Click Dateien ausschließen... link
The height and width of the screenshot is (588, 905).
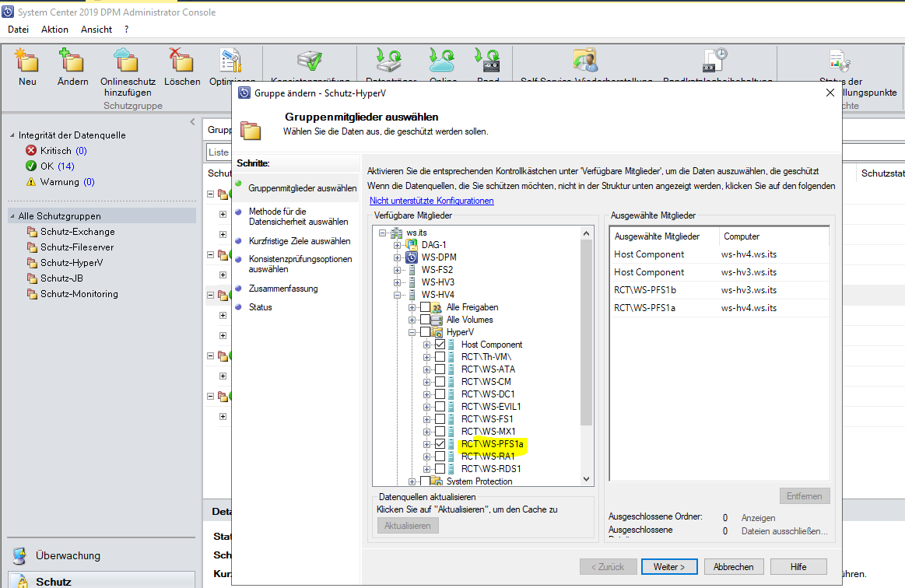784,531
